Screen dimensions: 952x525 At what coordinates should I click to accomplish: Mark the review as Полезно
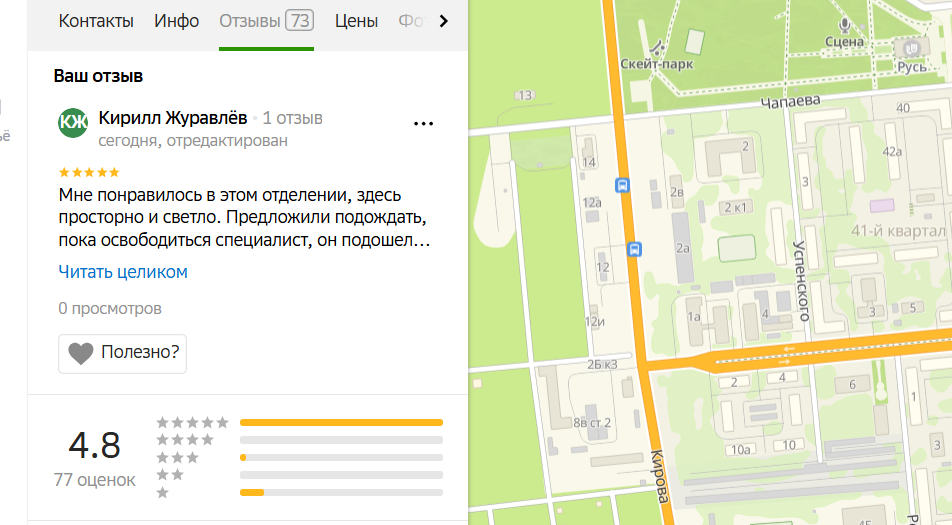(122, 353)
